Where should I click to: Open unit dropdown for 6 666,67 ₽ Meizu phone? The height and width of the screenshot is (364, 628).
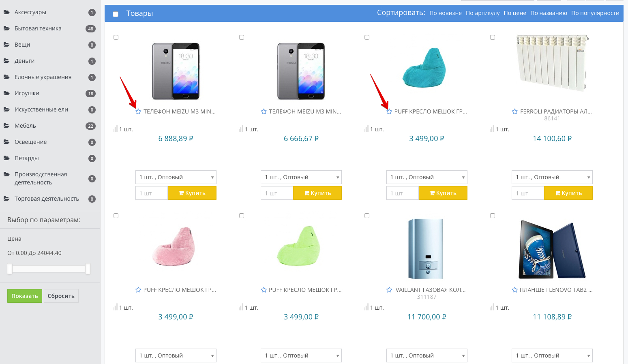[301, 177]
